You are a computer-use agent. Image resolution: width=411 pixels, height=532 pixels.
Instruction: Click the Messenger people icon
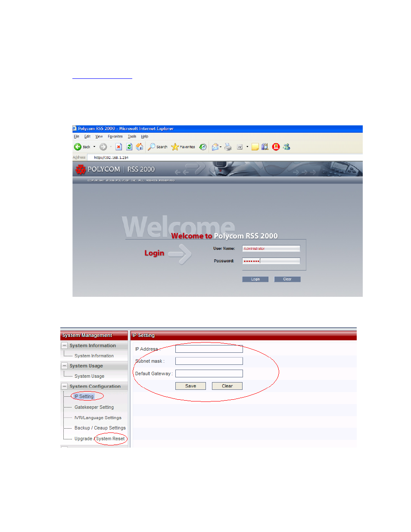click(286, 147)
